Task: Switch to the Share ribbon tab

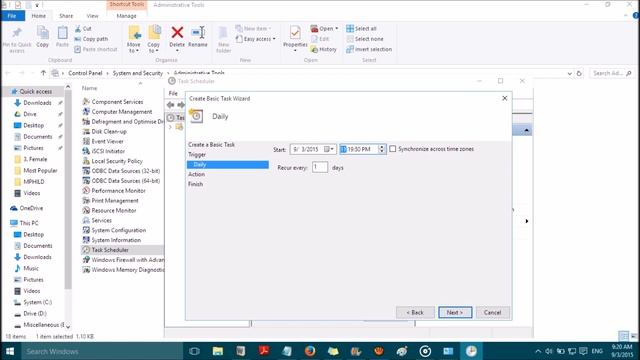Action: [x=66, y=16]
